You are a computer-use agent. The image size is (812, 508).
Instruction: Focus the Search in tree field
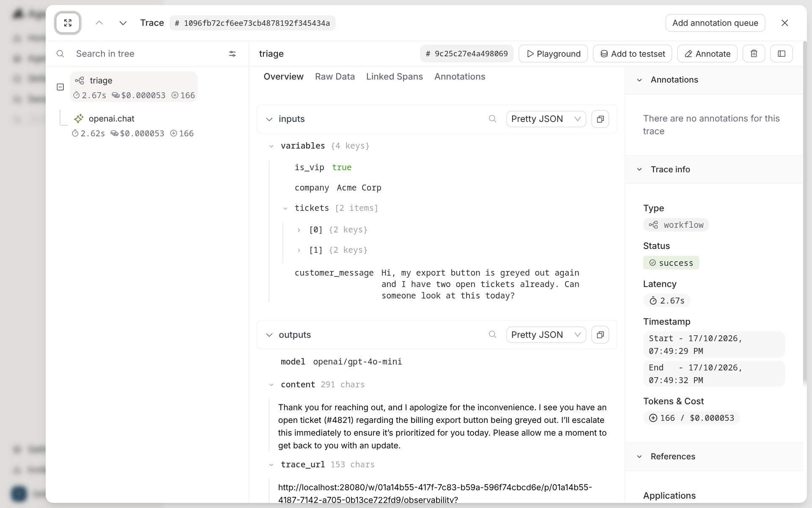(x=148, y=54)
